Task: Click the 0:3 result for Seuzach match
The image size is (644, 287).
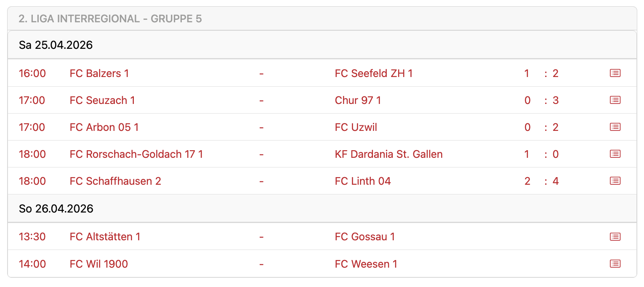Action: click(x=541, y=101)
